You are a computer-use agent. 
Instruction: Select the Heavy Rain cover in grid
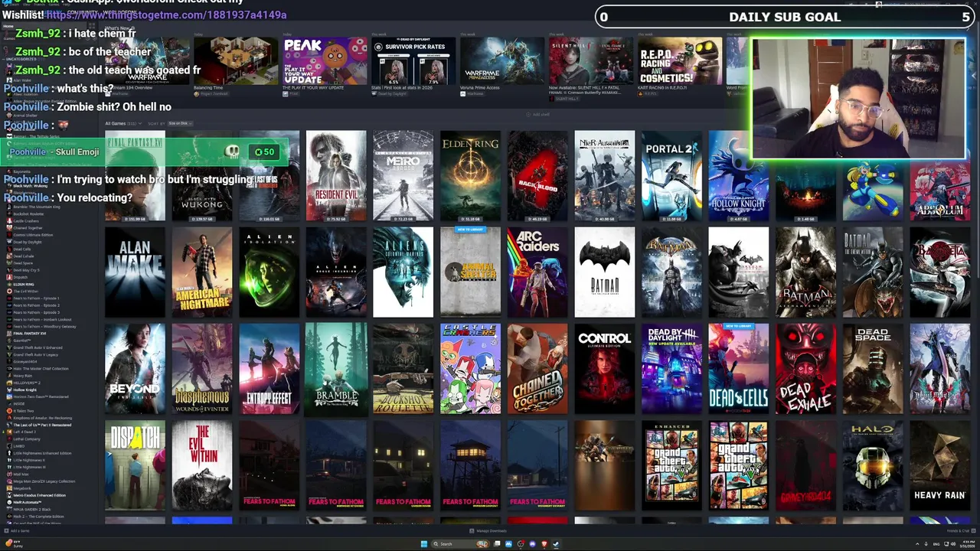[x=940, y=465]
